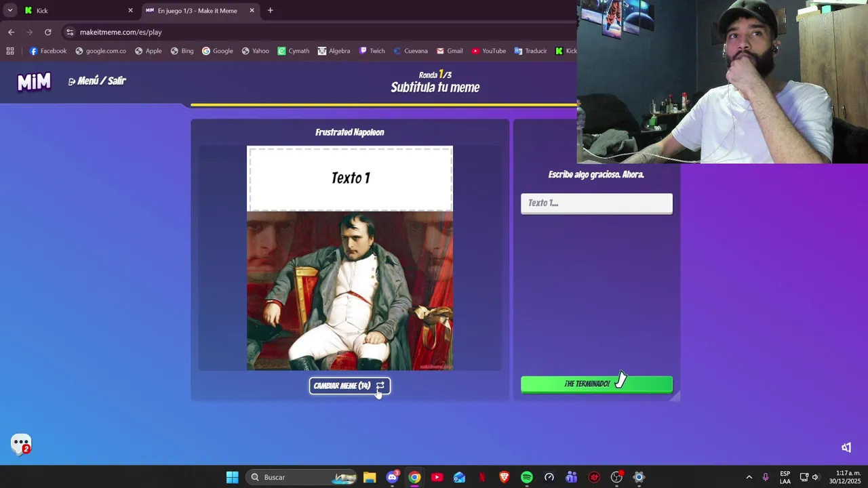This screenshot has width=868, height=488.
Task: Click the Frustrated Napoleon meme image
Action: coord(350,291)
